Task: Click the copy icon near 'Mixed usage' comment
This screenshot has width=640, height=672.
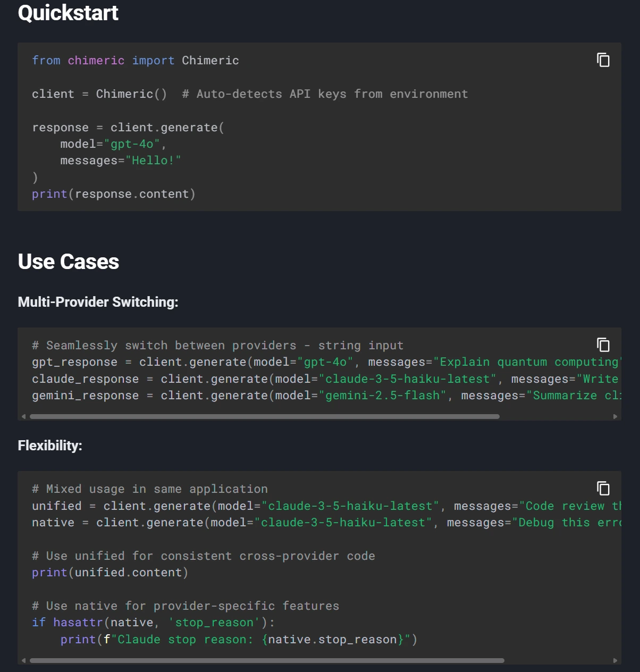Action: tap(603, 488)
